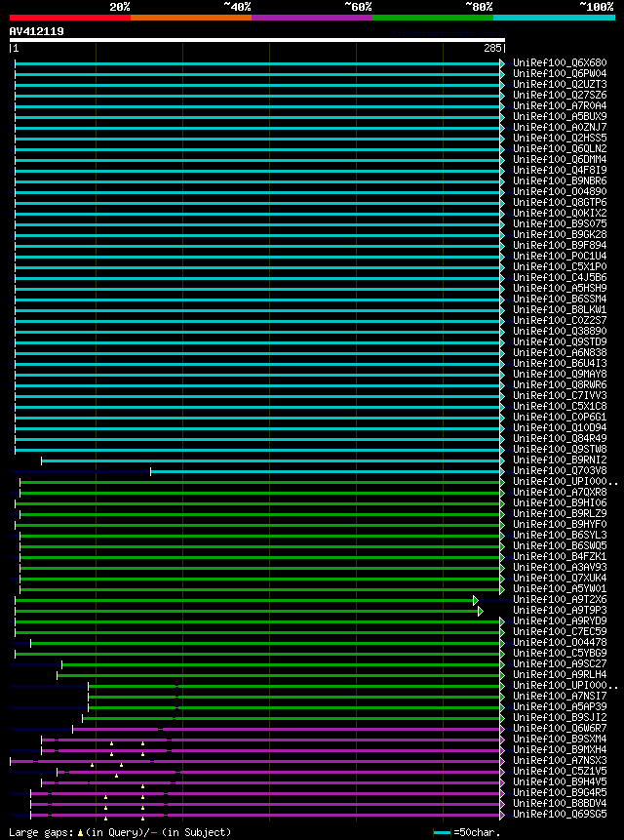
Task: Select label UniRef100_A7NSX3
Action: click(560, 760)
